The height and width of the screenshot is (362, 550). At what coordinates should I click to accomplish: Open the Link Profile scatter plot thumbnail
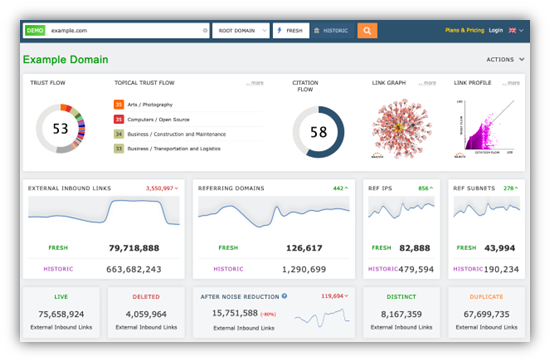(485, 129)
